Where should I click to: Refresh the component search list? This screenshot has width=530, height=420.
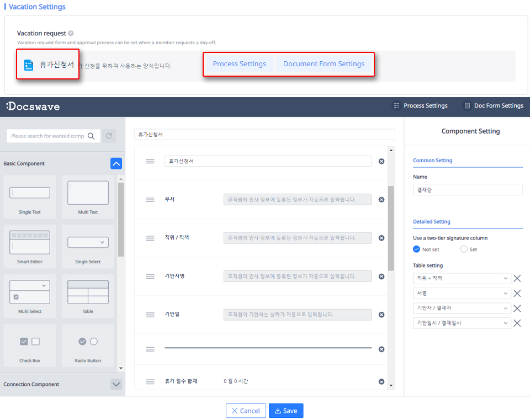point(109,135)
